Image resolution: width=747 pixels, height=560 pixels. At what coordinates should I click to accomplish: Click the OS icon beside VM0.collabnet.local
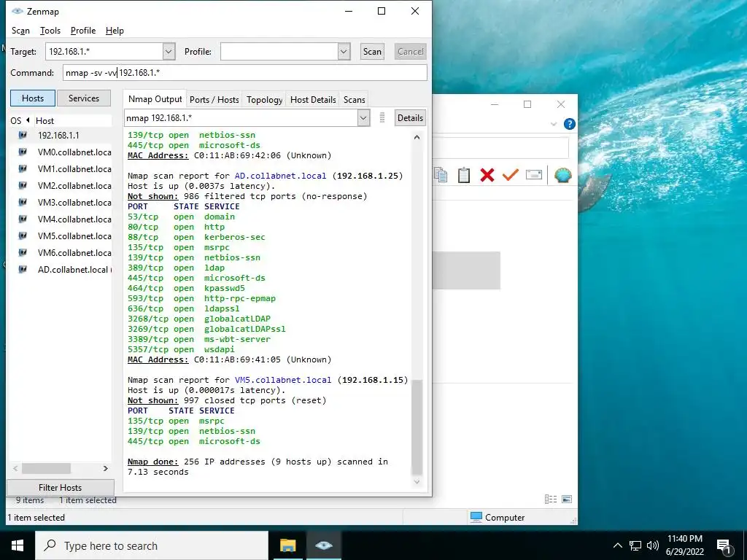click(23, 152)
